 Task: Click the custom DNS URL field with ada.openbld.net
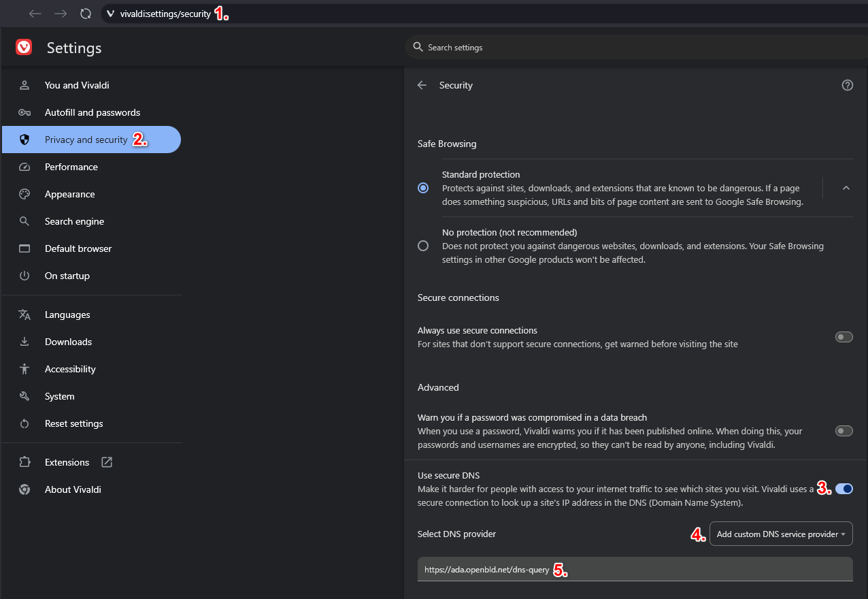coord(635,569)
